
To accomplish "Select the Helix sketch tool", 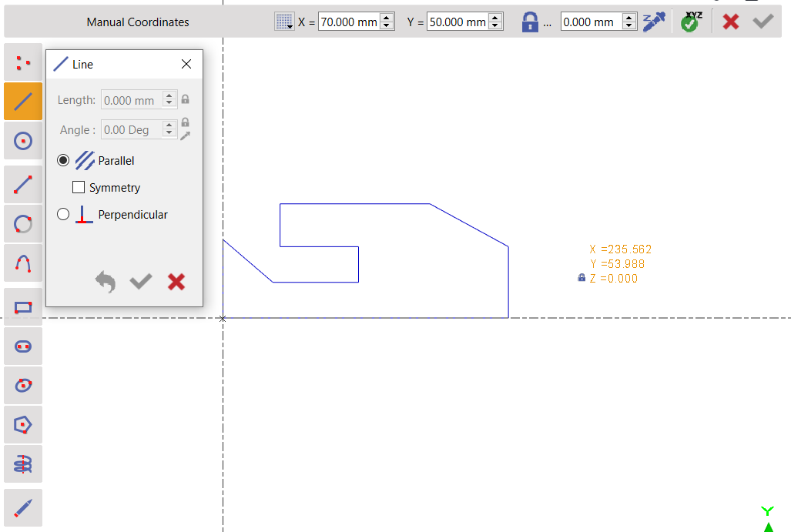I will coord(23,463).
